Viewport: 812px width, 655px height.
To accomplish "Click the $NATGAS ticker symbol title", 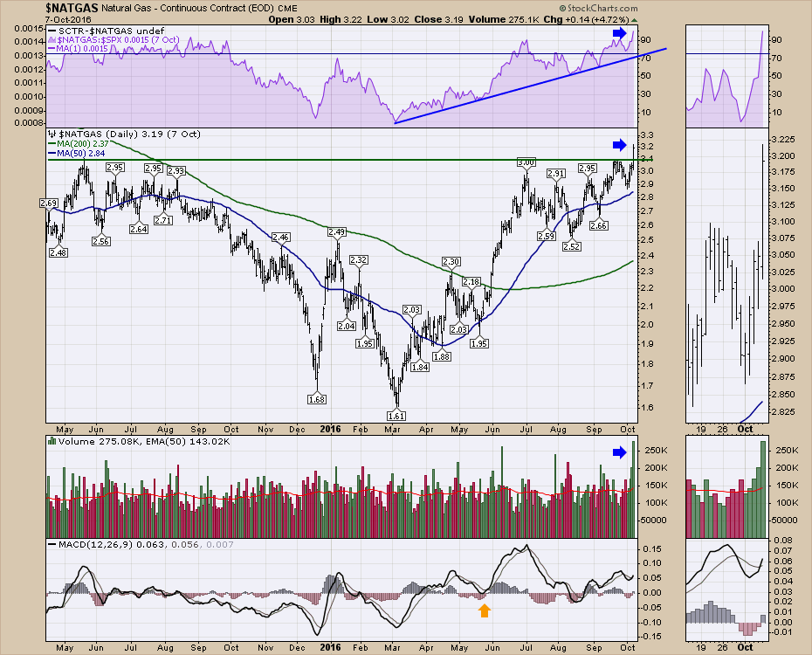I will (x=72, y=8).
